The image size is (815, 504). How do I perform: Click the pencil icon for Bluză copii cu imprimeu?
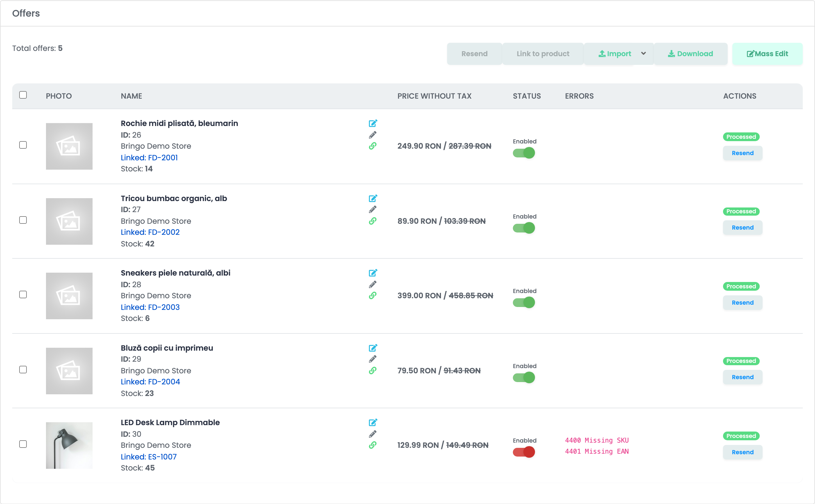pos(373,359)
